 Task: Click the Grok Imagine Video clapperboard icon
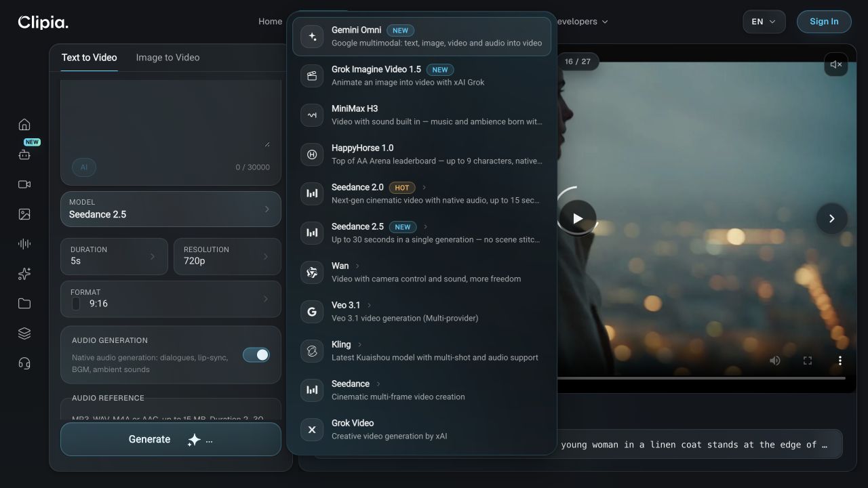312,76
